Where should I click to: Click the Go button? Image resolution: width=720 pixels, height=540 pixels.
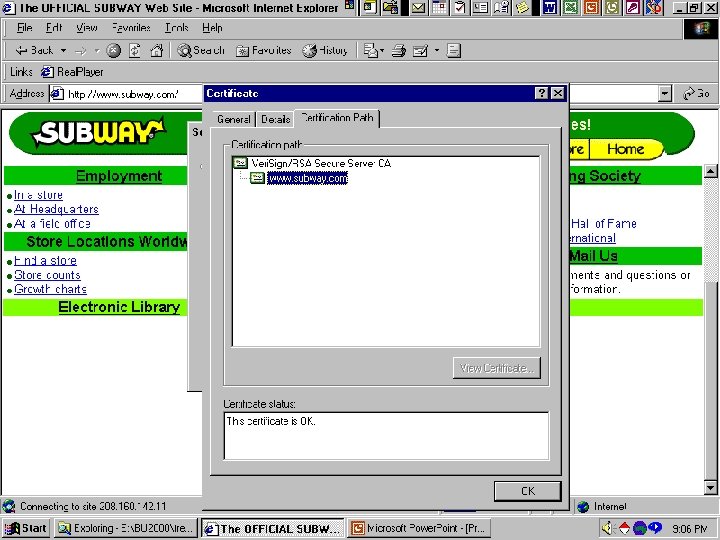pos(696,94)
